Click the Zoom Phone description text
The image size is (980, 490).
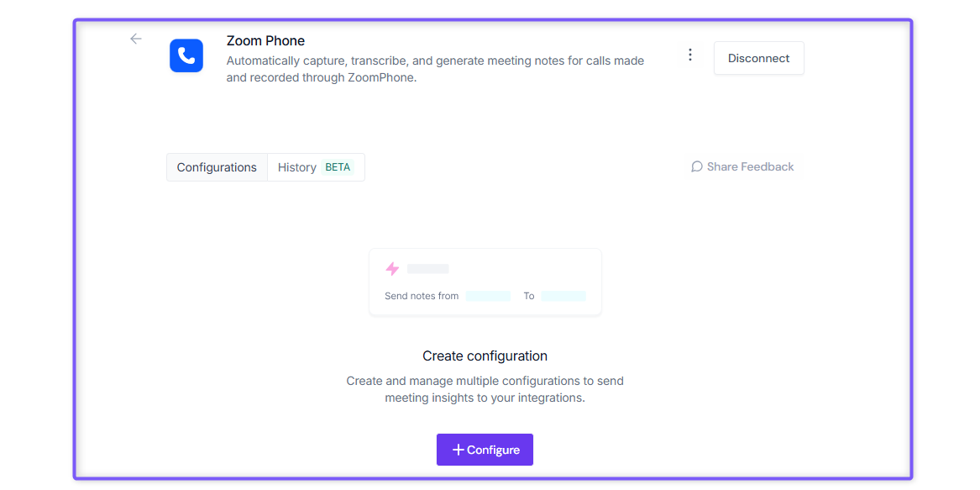click(x=435, y=70)
